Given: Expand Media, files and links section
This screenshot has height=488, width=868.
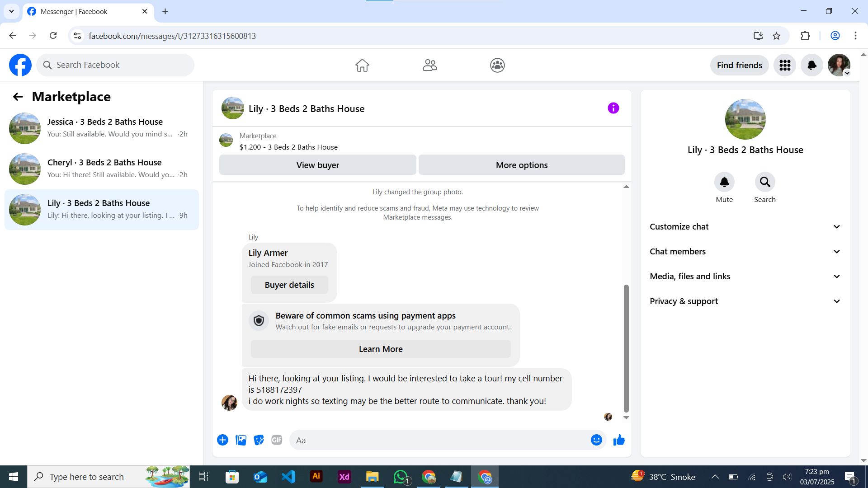Looking at the screenshot, I should tap(745, 277).
